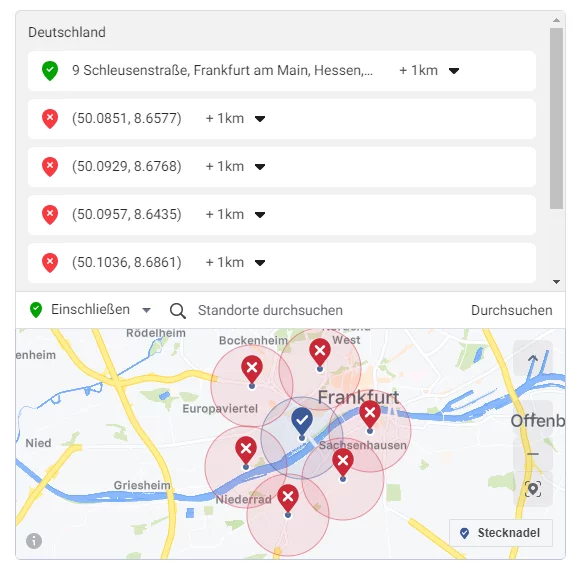
Task: Open radius dropdown for 9 Schleusenstraße
Action: [x=454, y=71]
